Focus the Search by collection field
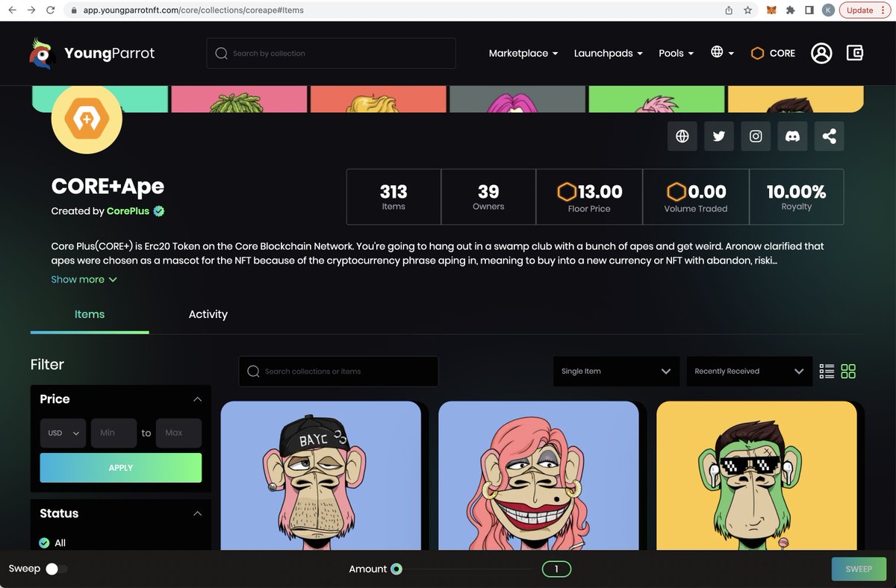 [x=331, y=54]
